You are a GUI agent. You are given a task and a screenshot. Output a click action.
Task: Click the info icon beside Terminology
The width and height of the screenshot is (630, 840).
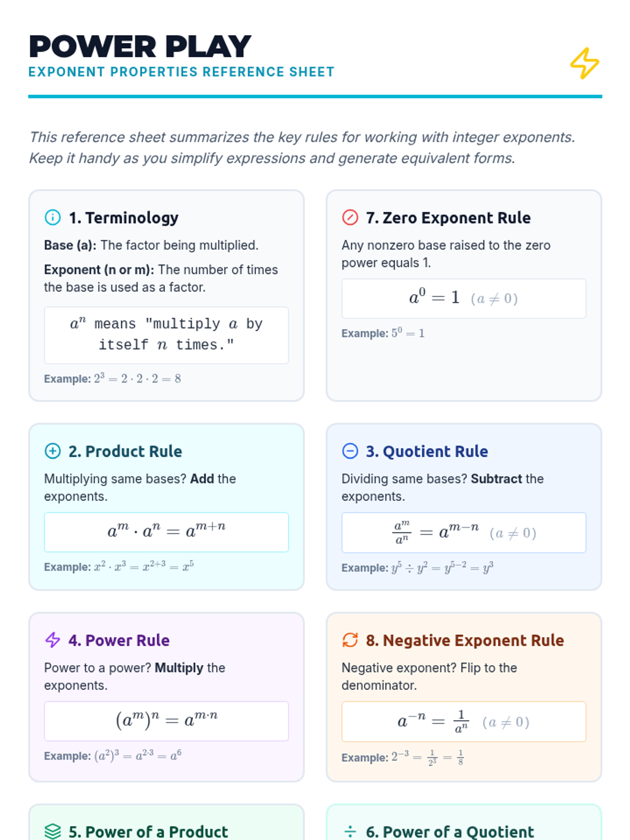click(52, 217)
